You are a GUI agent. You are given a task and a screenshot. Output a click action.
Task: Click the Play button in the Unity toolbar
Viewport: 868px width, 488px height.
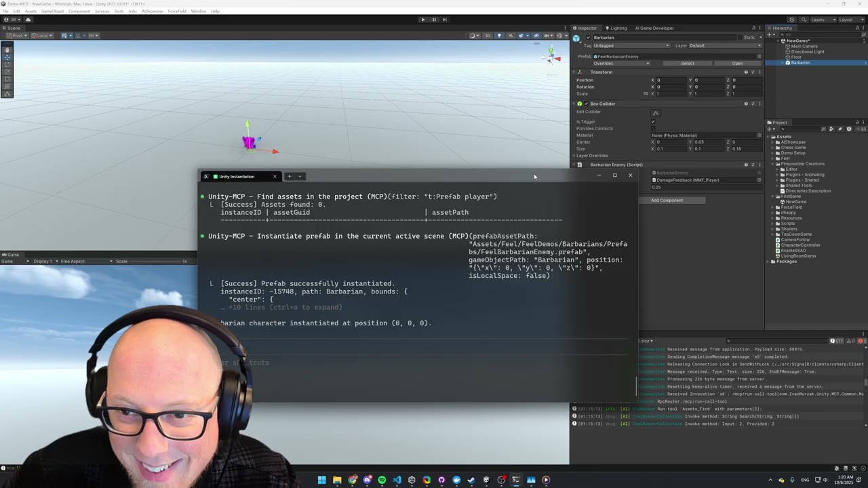(x=423, y=20)
